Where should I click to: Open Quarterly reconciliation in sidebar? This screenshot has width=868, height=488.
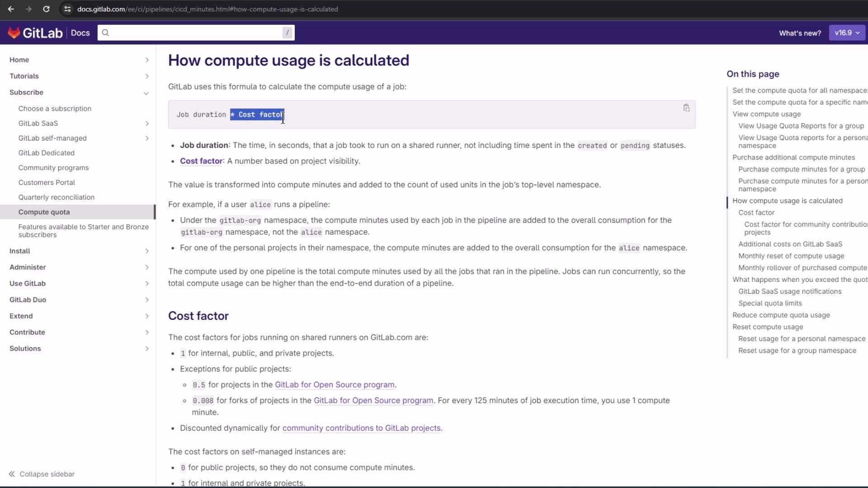coord(56,197)
